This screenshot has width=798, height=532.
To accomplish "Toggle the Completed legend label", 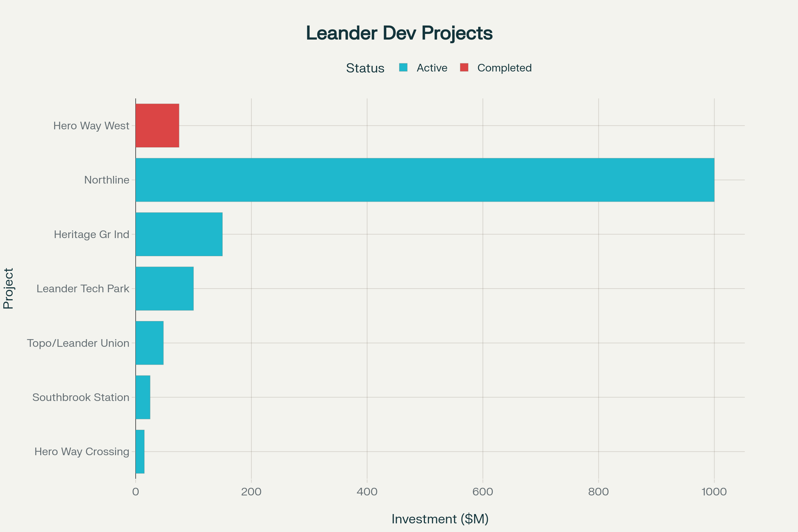I will 504,68.
